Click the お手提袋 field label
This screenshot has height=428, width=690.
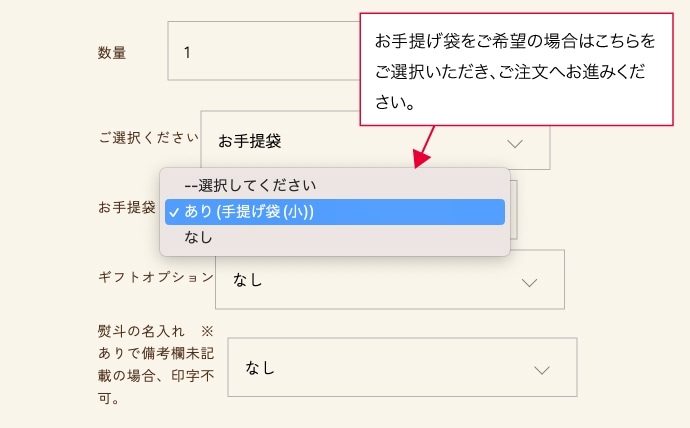[x=127, y=207]
